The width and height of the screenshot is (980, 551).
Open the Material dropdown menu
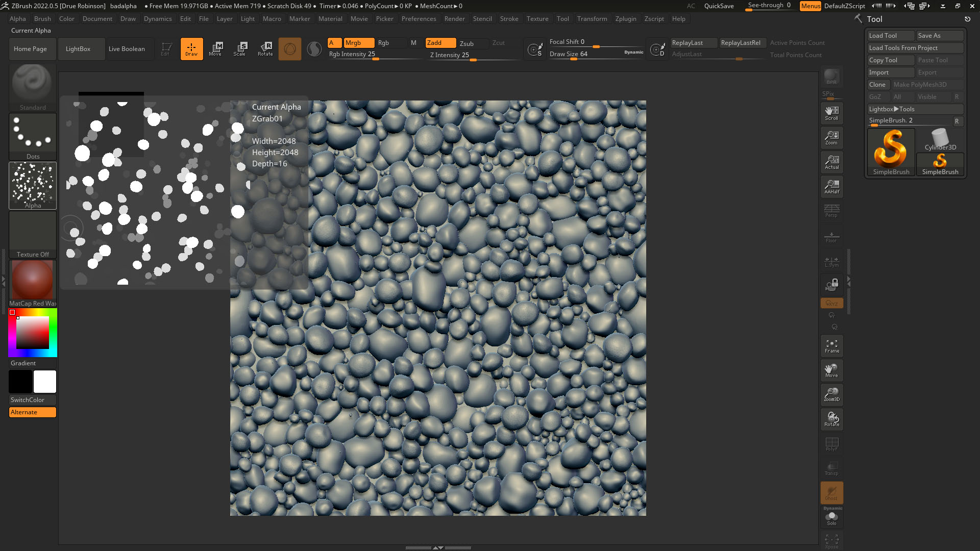330,18
